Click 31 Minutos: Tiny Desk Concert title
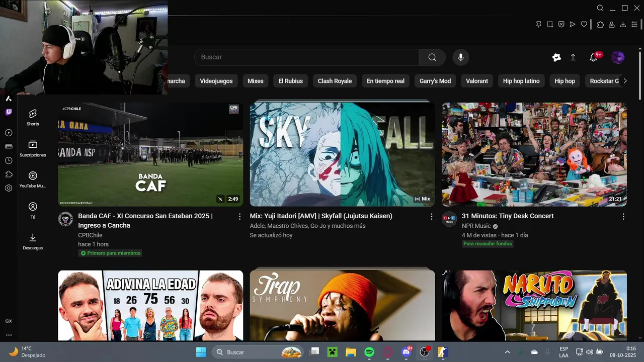Image resolution: width=644 pixels, height=362 pixels. click(508, 216)
